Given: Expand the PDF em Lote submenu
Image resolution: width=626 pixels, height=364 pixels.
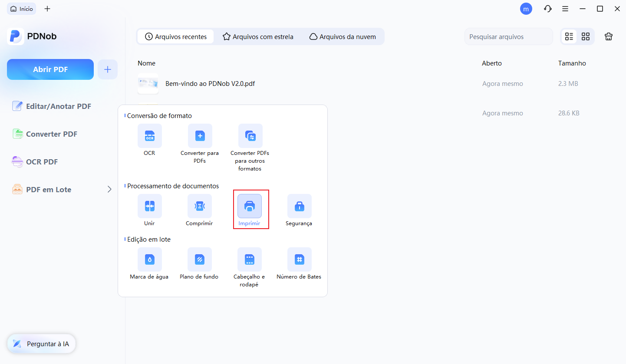Looking at the screenshot, I should coord(109,190).
